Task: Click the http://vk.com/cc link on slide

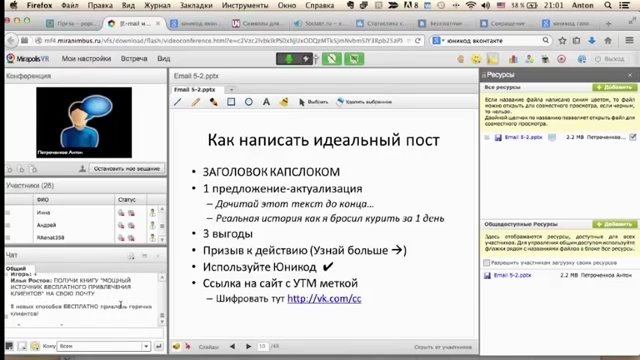Action: (x=324, y=298)
